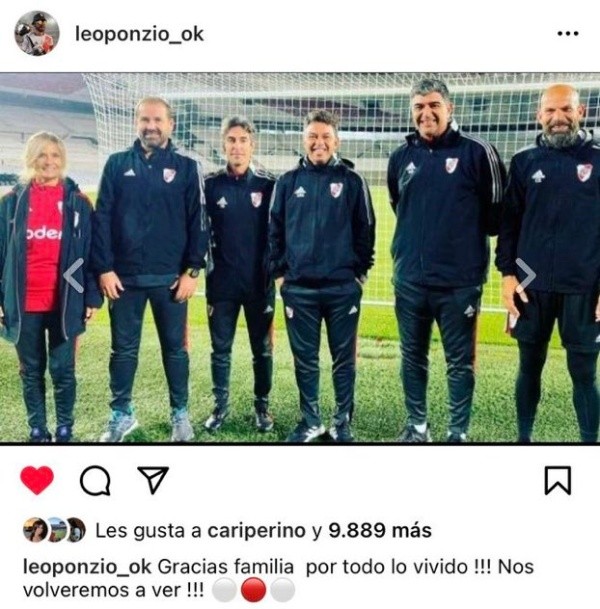Viewport: 600px width, 609px height.
Task: Click the group photo in the post
Action: click(x=300, y=258)
